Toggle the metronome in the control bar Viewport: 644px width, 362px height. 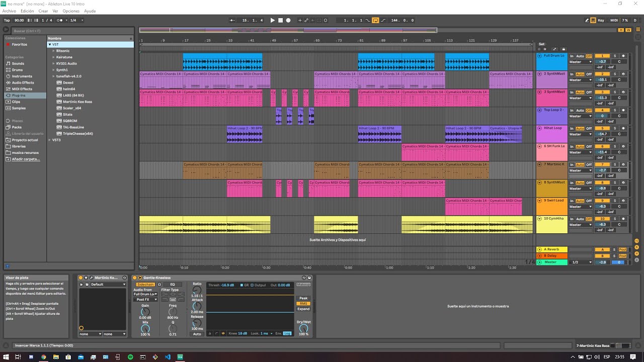pos(60,20)
